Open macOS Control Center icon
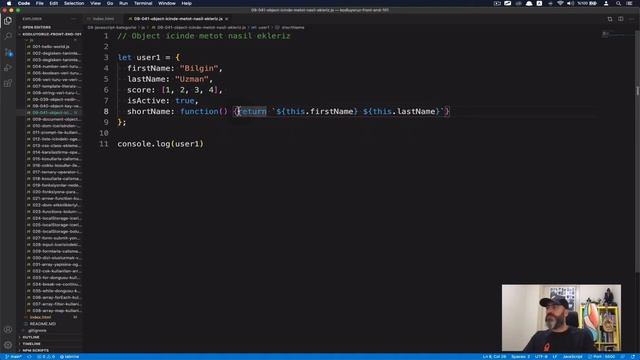This screenshot has height=360, width=640. (629, 3)
